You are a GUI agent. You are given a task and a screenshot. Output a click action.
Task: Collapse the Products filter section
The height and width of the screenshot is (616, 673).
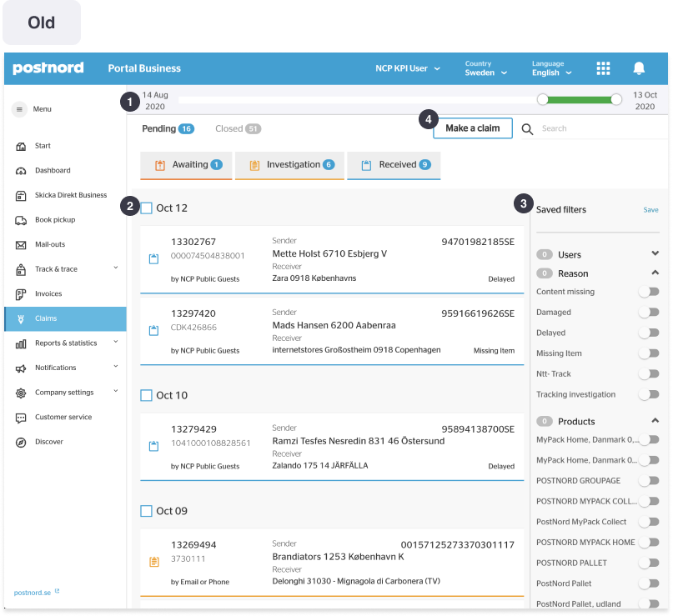pos(655,420)
